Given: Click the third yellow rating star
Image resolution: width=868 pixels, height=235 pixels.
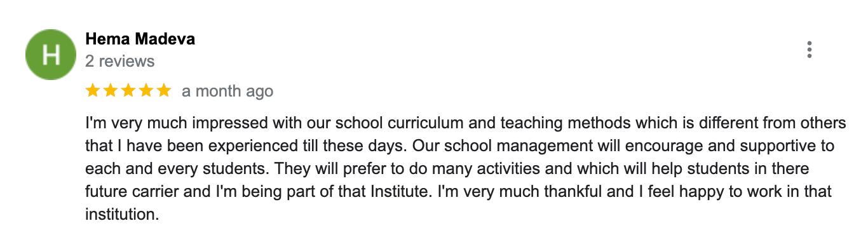Looking at the screenshot, I should (128, 91).
